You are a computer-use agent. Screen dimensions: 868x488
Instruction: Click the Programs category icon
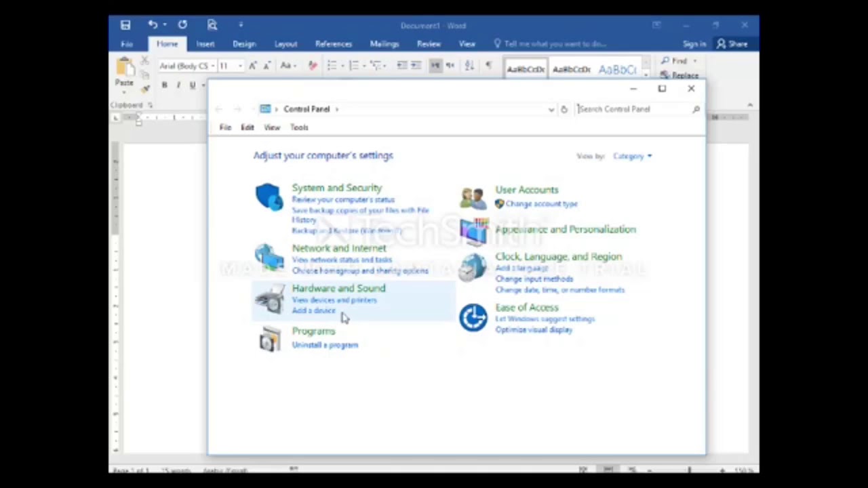pyautogui.click(x=270, y=339)
